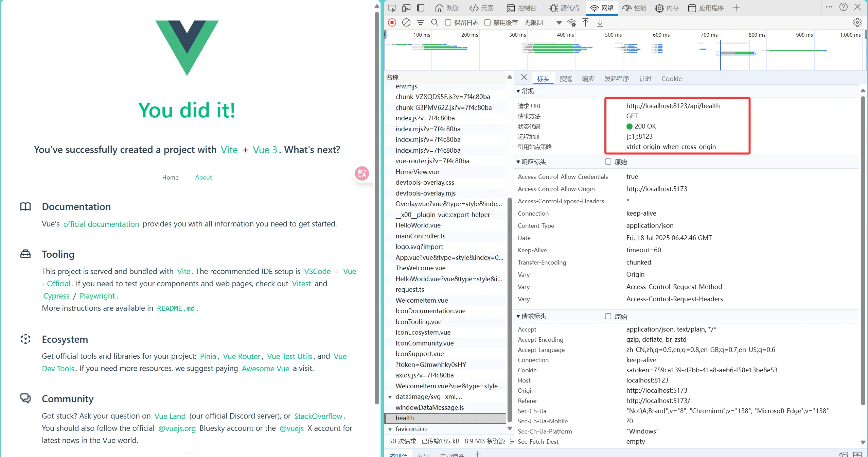Open the Home link
This screenshot has width=868, height=457.
(170, 177)
